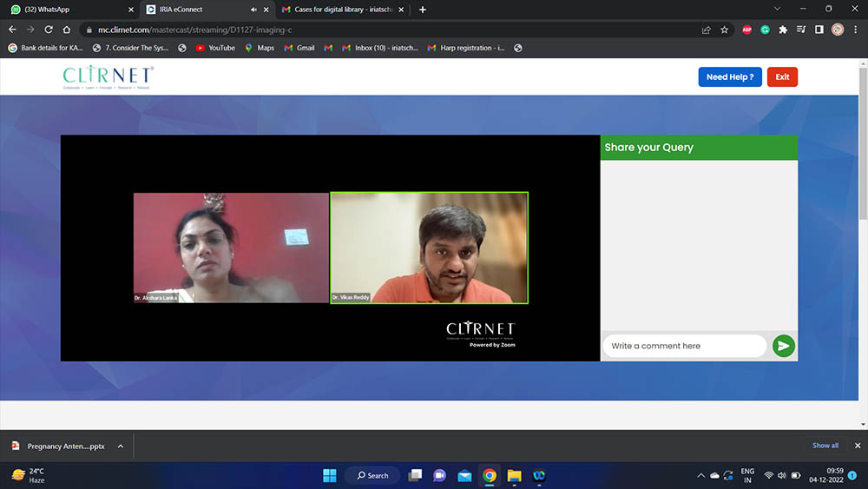868x489 pixels.
Task: Select Dr. Vikas Reddy video tile
Action: point(429,248)
